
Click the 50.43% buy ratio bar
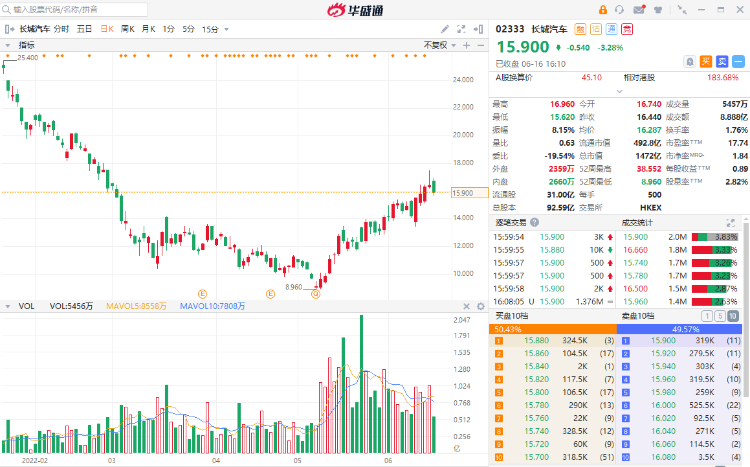click(x=553, y=329)
